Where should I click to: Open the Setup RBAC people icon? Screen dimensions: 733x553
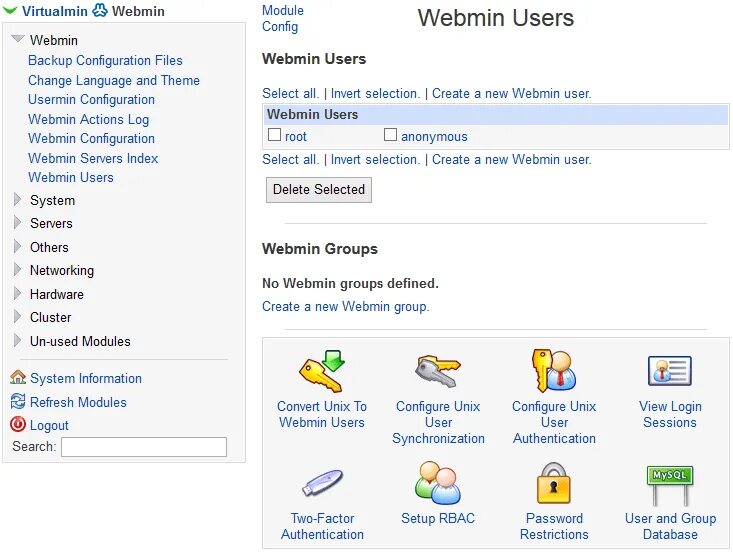pyautogui.click(x=438, y=483)
